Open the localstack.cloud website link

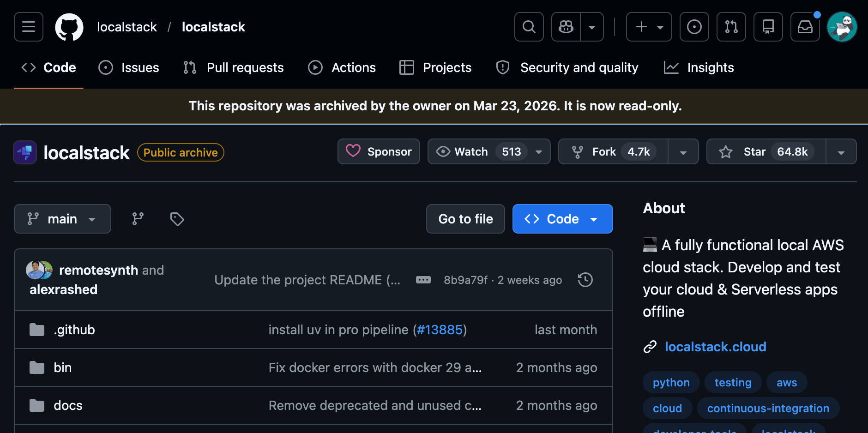715,347
